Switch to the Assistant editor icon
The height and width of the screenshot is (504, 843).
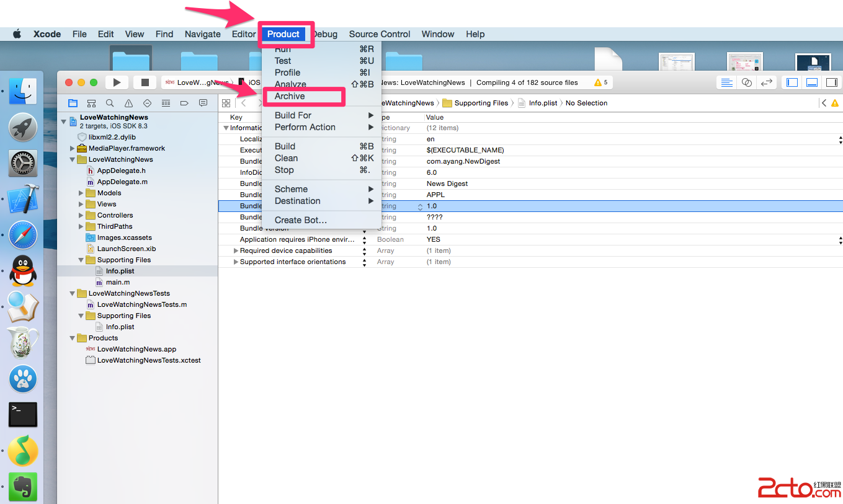(747, 82)
